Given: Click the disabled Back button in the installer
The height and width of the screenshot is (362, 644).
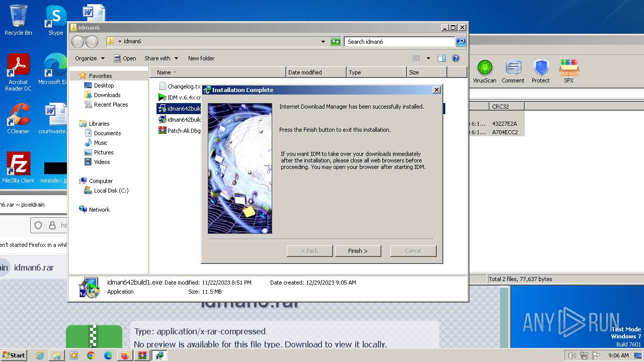Looking at the screenshot, I should coord(309,251).
